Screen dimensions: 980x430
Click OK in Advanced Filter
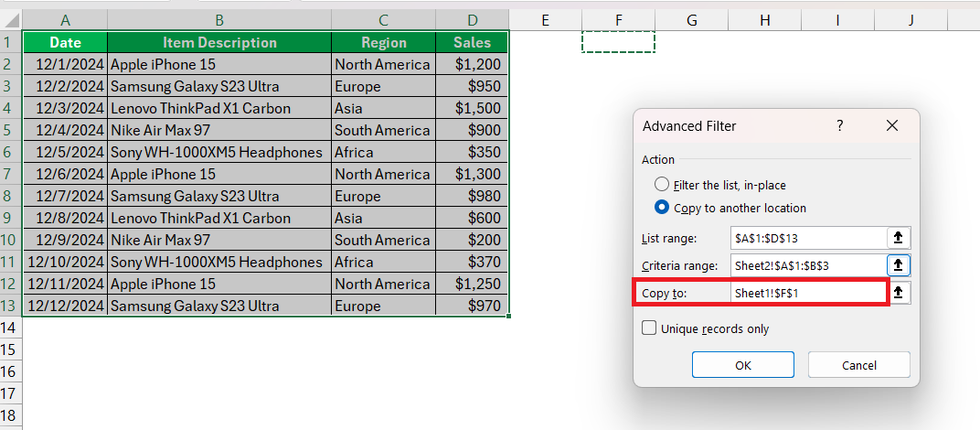(742, 365)
